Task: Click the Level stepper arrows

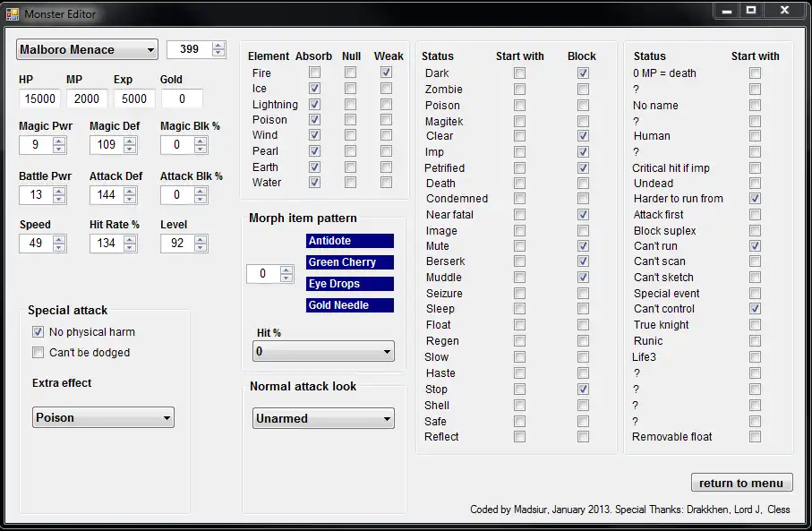Action: tap(201, 243)
